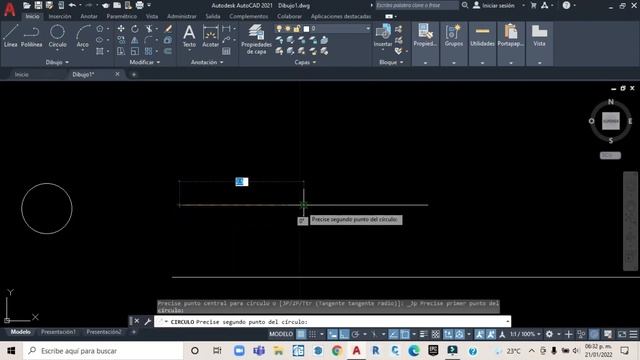Open the Paramétrico ribbon tab

pyautogui.click(x=122, y=16)
